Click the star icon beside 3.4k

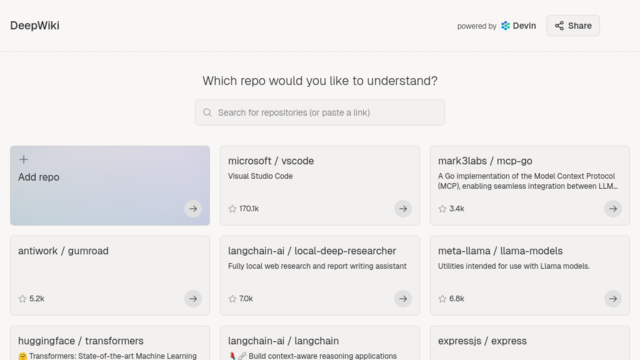click(442, 209)
